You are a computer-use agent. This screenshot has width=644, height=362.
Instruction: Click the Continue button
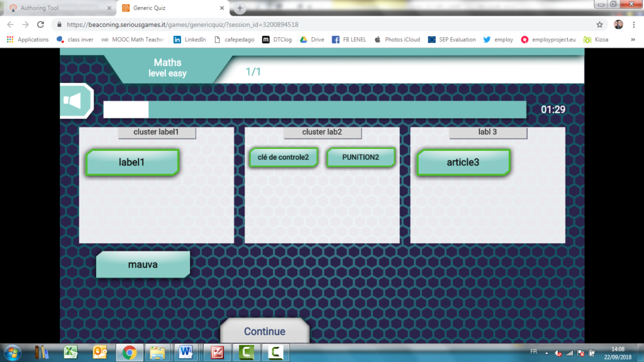265,331
